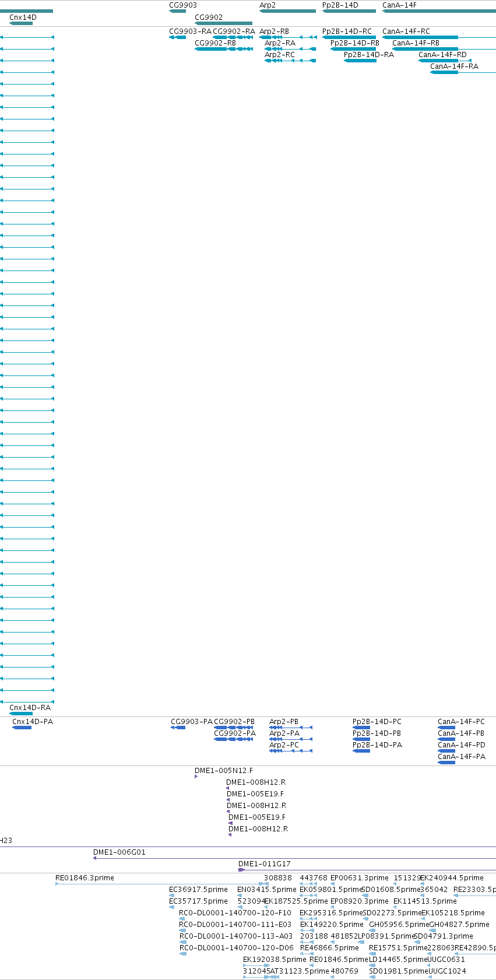Image resolution: width=496 pixels, height=980 pixels.
Task: Click the UUGC1024 EST label
Action: click(x=447, y=971)
